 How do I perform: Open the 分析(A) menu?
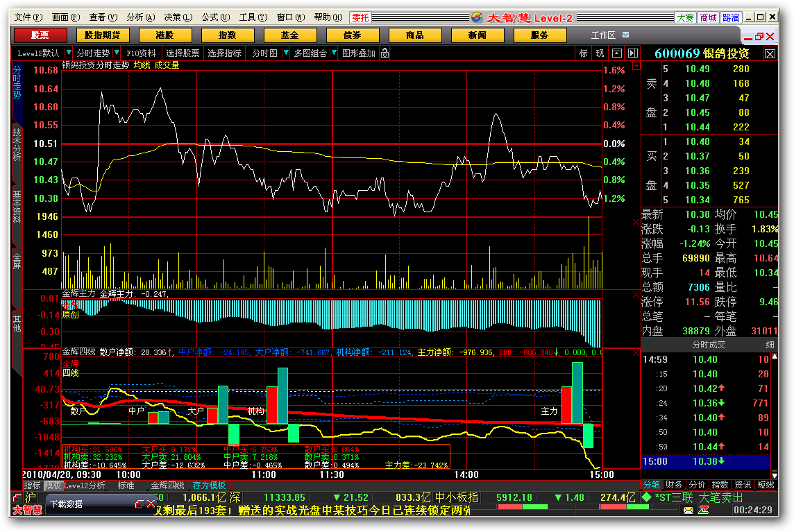tap(141, 17)
